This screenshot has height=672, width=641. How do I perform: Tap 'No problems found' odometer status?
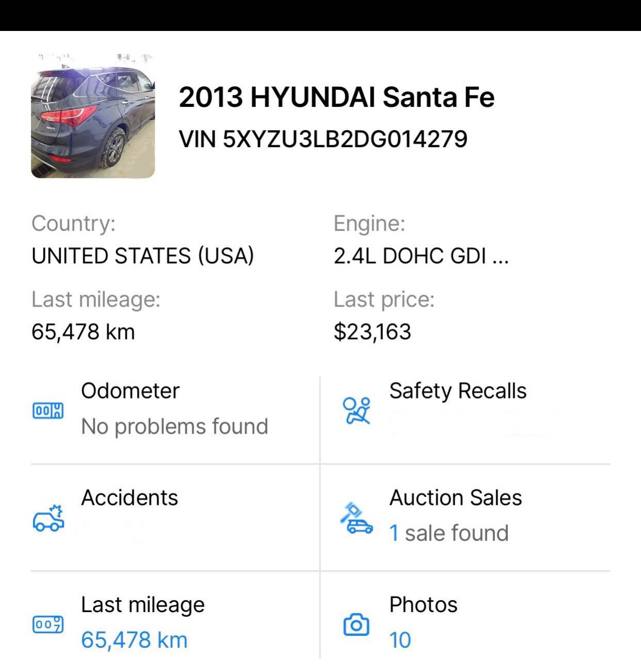pos(174,426)
